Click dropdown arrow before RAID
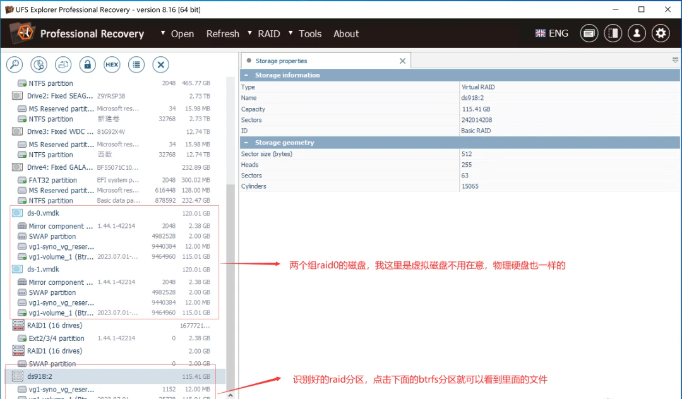682x399 pixels. point(250,33)
